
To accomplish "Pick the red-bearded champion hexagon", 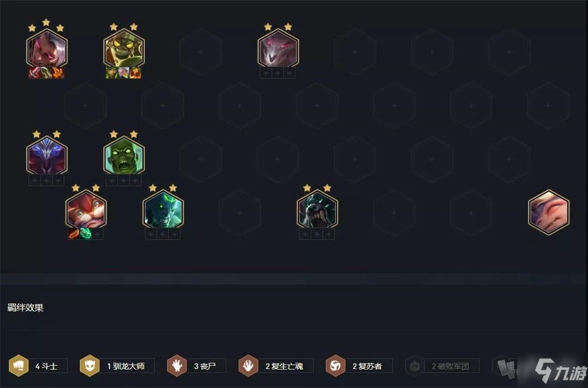I will pyautogui.click(x=86, y=210).
